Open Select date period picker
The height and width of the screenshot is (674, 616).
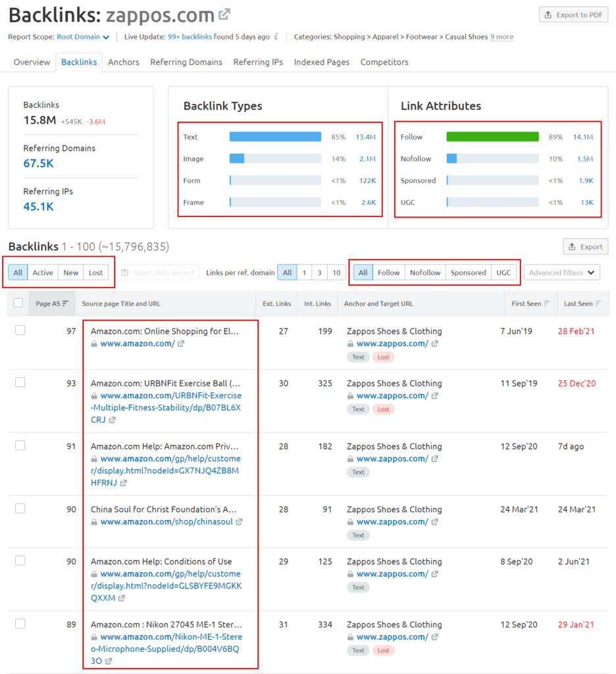(158, 272)
